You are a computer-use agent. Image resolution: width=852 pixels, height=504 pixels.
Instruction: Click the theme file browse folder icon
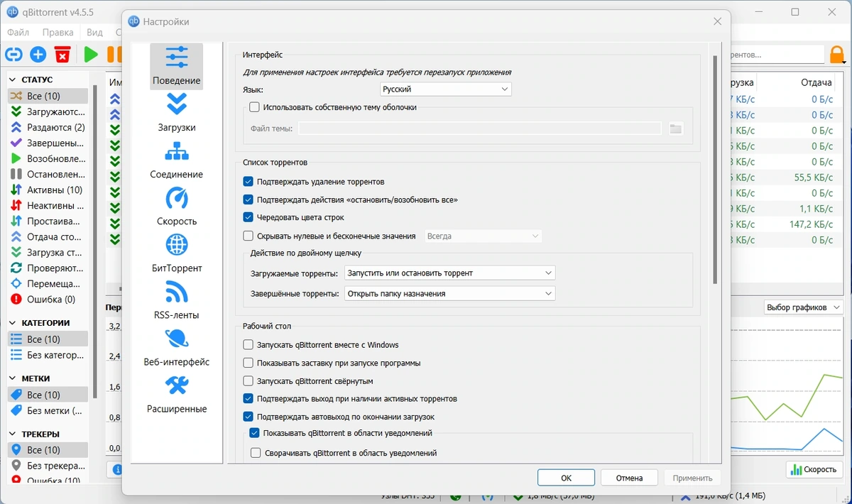[675, 128]
